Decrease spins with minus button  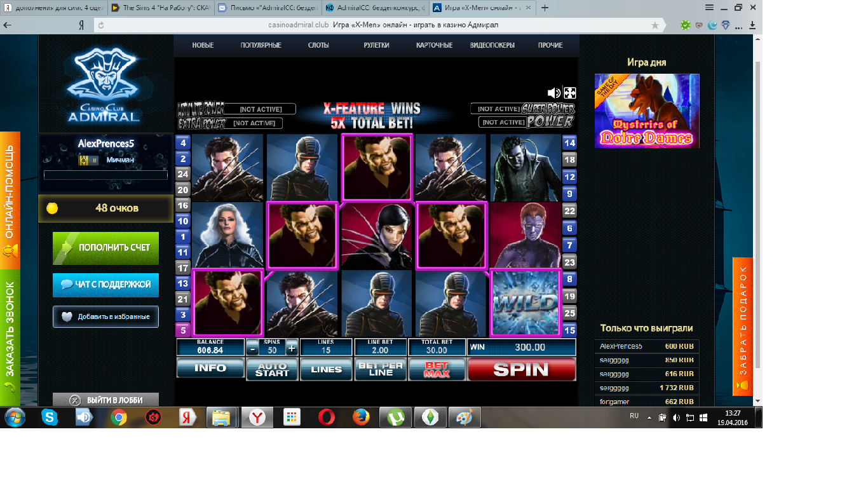click(253, 348)
